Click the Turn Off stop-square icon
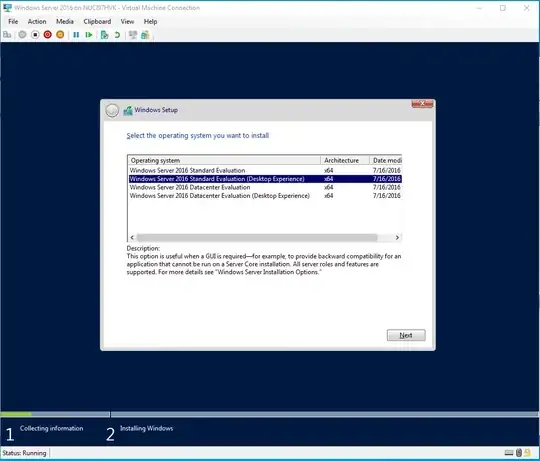The height and width of the screenshot is (461, 540). 35,35
